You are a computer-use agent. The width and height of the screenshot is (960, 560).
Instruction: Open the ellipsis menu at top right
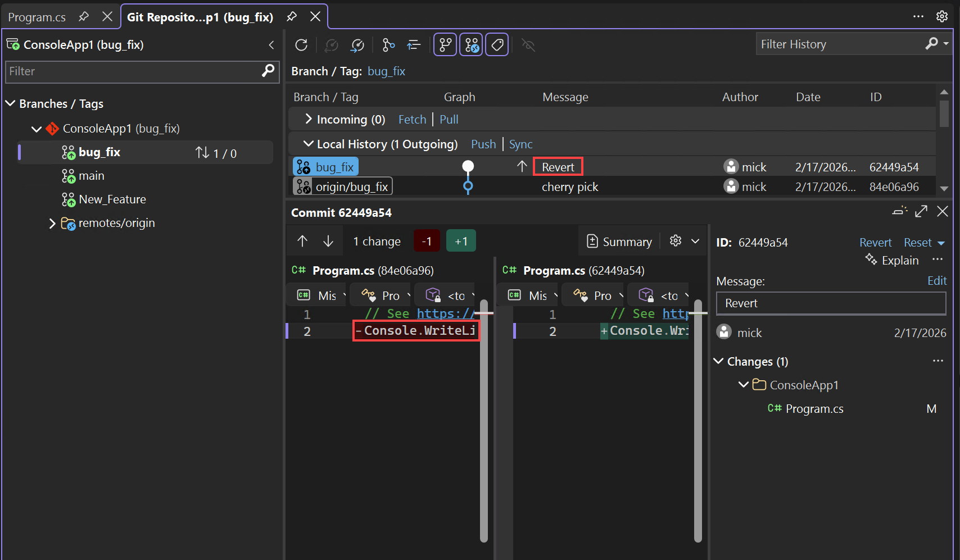pos(918,16)
